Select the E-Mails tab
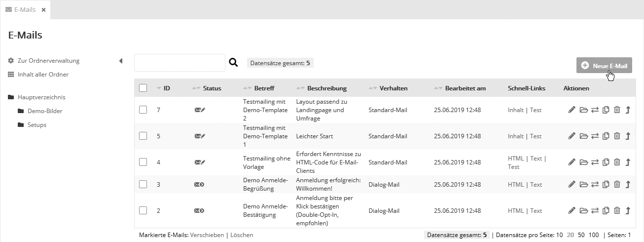The height and width of the screenshot is (242, 644). click(25, 9)
